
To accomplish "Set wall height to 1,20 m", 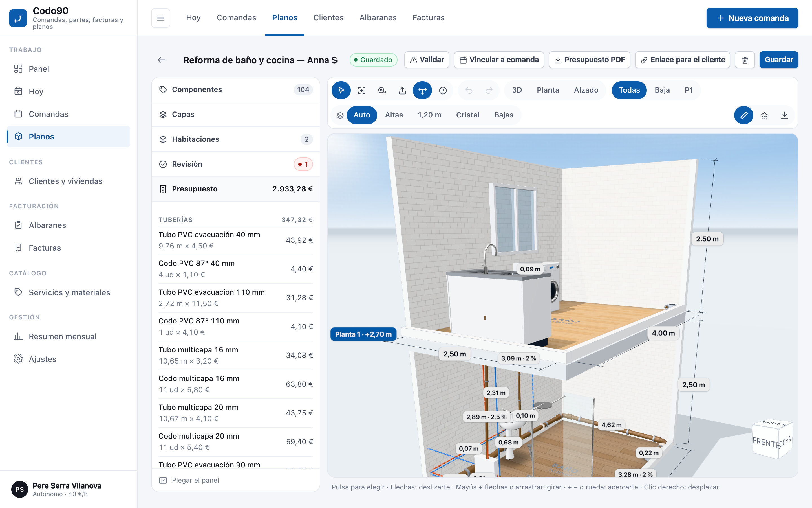I will [429, 115].
